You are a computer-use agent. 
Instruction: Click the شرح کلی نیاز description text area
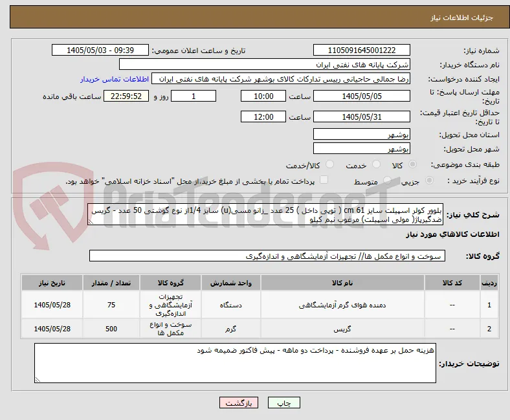tap(265, 215)
